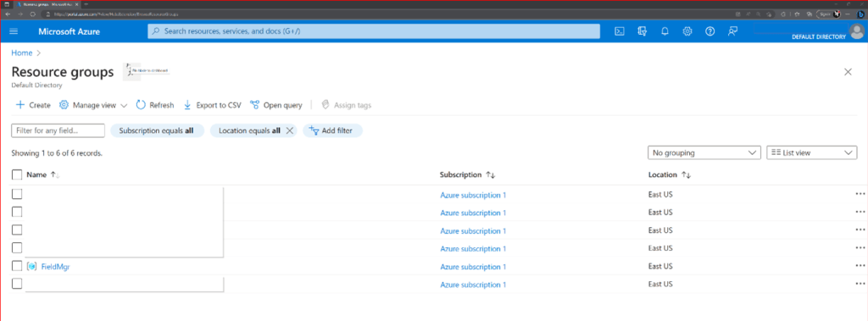Open the ellipsis menu for the last row
The width and height of the screenshot is (868, 321).
pos(860,284)
